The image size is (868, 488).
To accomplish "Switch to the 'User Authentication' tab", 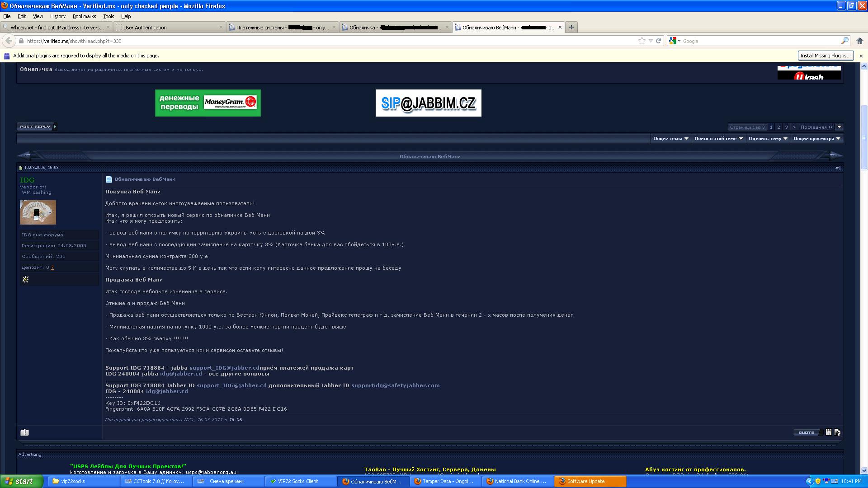I will 169,27.
